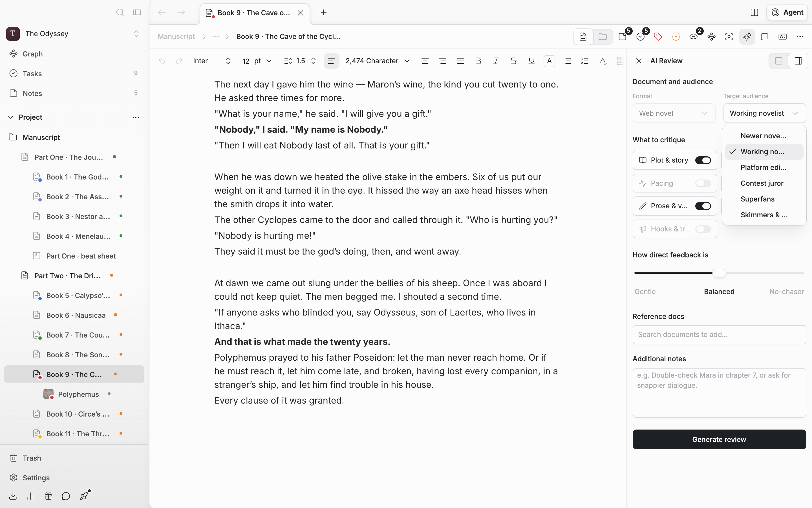Viewport: 812px width, 508px height.
Task: Justify text alignment
Action: pos(460,61)
